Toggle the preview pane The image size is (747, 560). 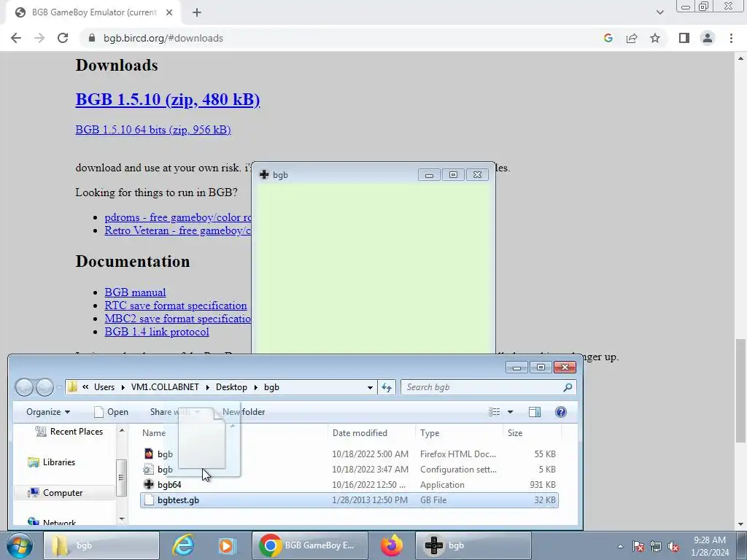tap(535, 412)
